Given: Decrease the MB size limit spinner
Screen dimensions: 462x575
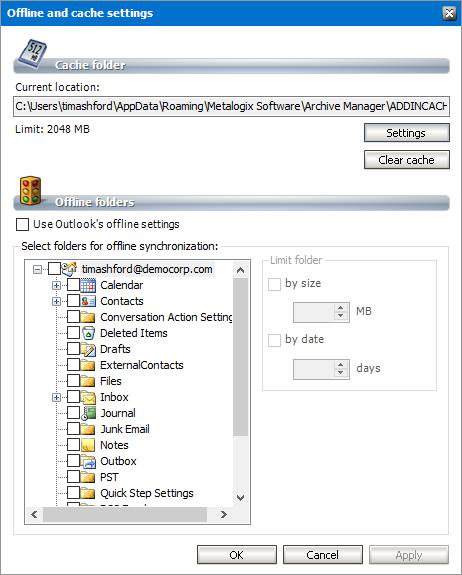Looking at the screenshot, I should pyautogui.click(x=341, y=316).
